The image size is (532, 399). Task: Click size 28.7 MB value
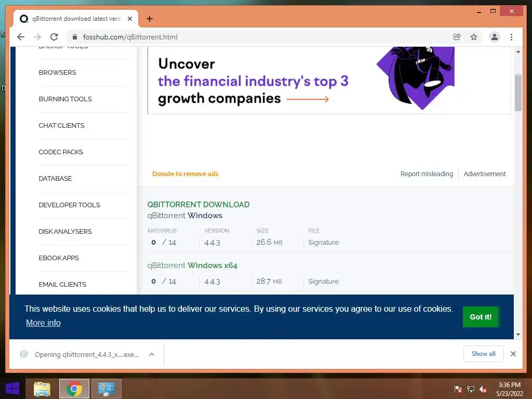tap(269, 281)
